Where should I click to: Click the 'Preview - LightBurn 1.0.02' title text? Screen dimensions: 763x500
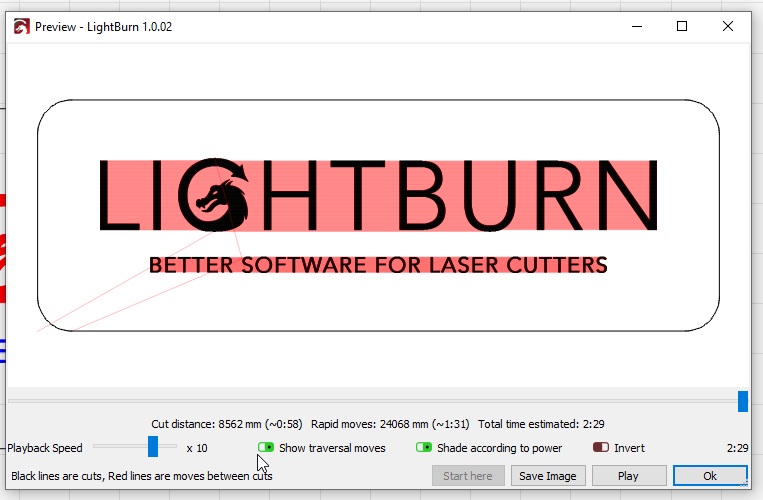[x=104, y=27]
